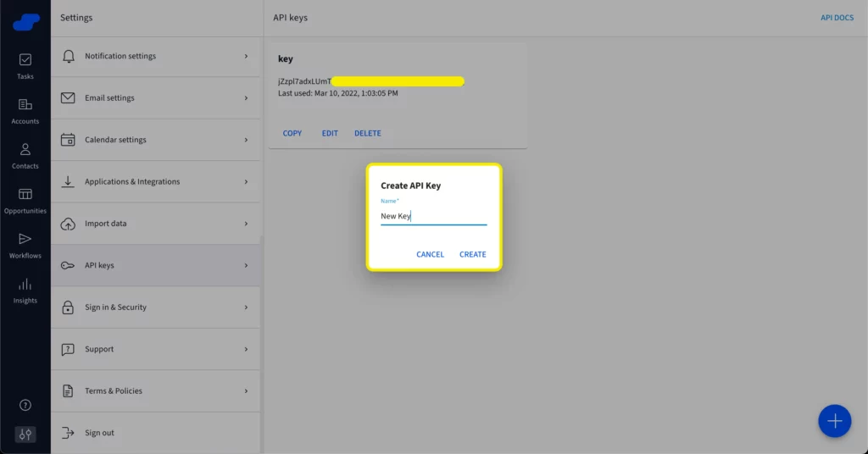Open the API DOCS link
The image size is (868, 454).
(x=837, y=18)
